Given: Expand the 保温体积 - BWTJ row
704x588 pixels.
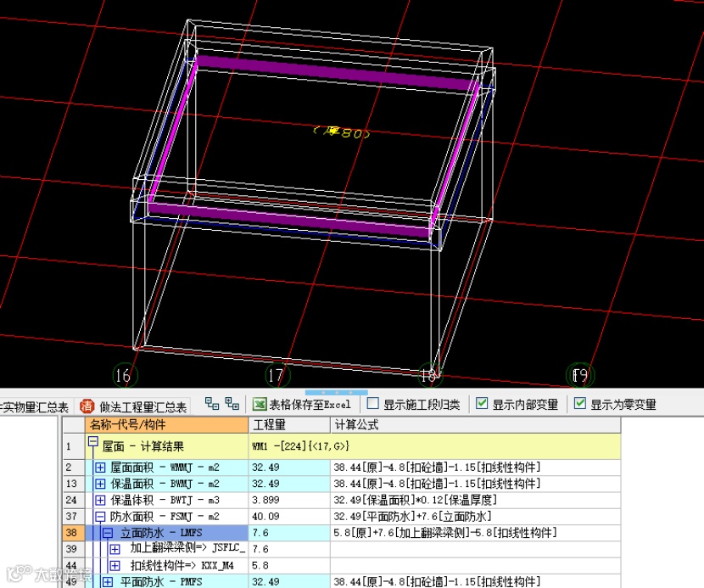Looking at the screenshot, I should 101,500.
